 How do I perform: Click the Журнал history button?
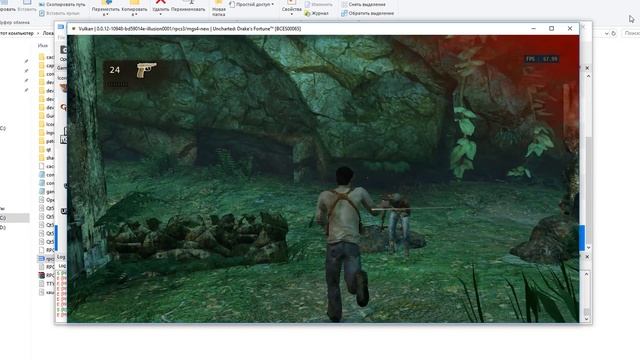[316, 13]
